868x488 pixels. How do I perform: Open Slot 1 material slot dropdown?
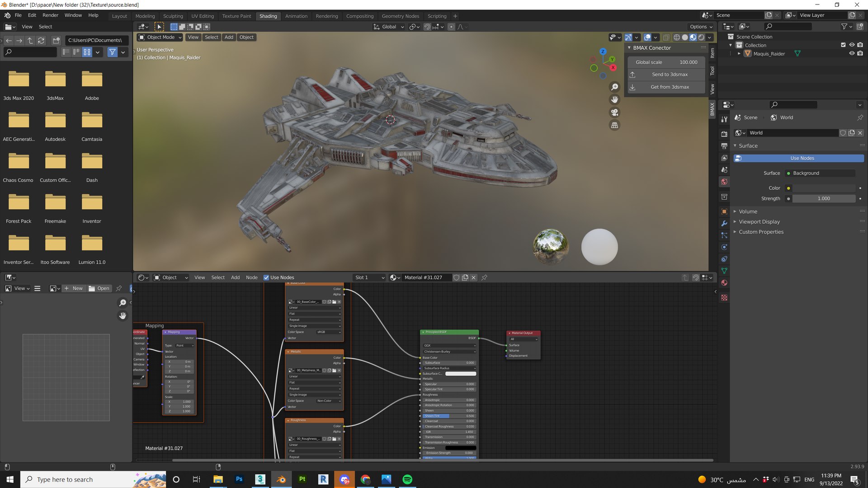point(369,277)
